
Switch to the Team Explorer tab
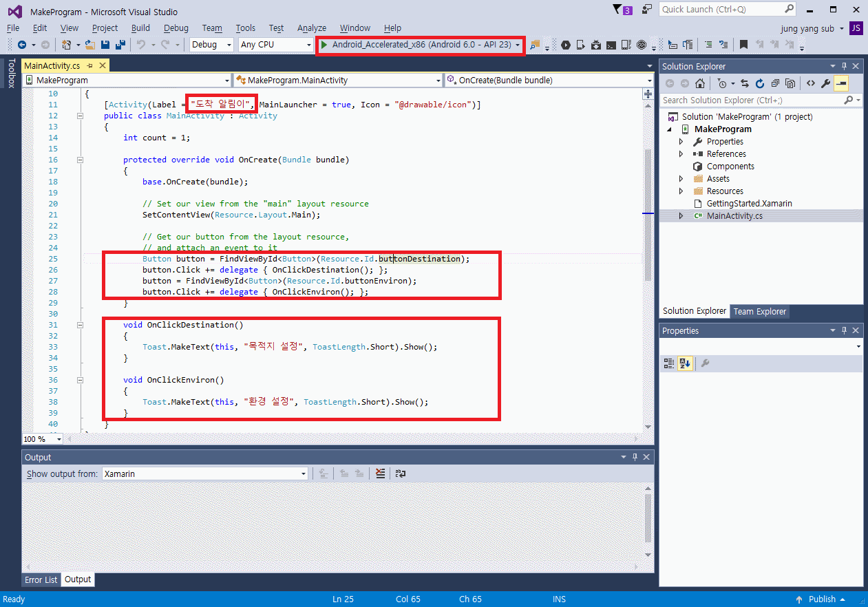pos(759,311)
